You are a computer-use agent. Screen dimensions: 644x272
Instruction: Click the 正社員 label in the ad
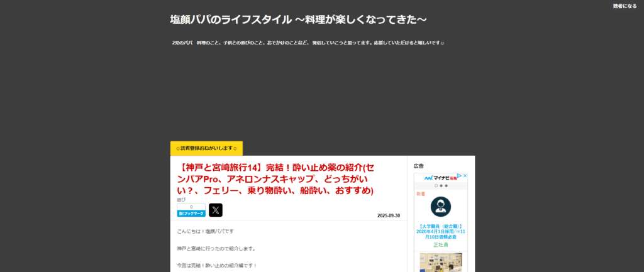[440, 245]
